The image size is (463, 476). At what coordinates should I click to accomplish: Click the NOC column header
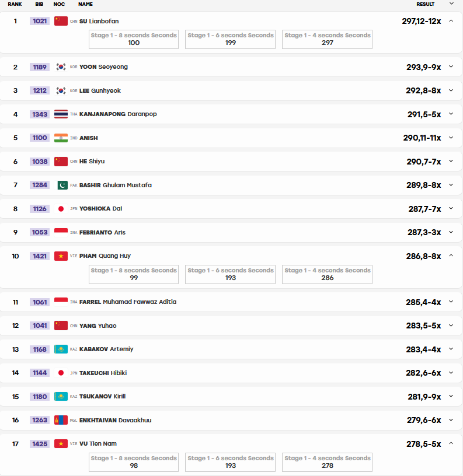(59, 4)
